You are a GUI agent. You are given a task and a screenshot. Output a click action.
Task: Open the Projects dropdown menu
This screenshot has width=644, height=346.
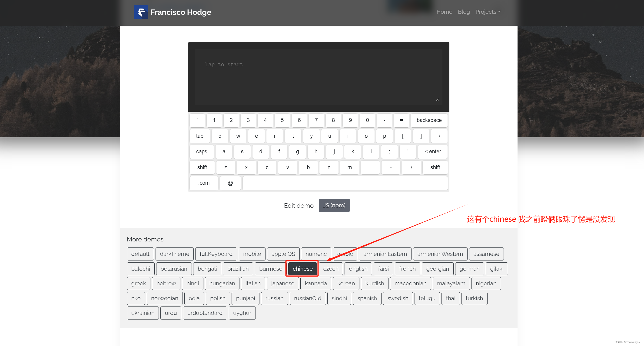coord(487,12)
